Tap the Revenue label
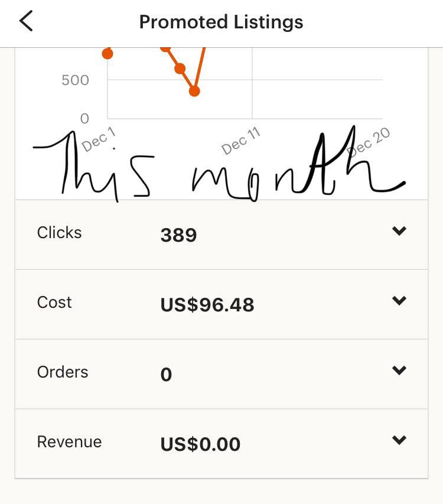The width and height of the screenshot is (443, 504). pyautogui.click(x=69, y=441)
